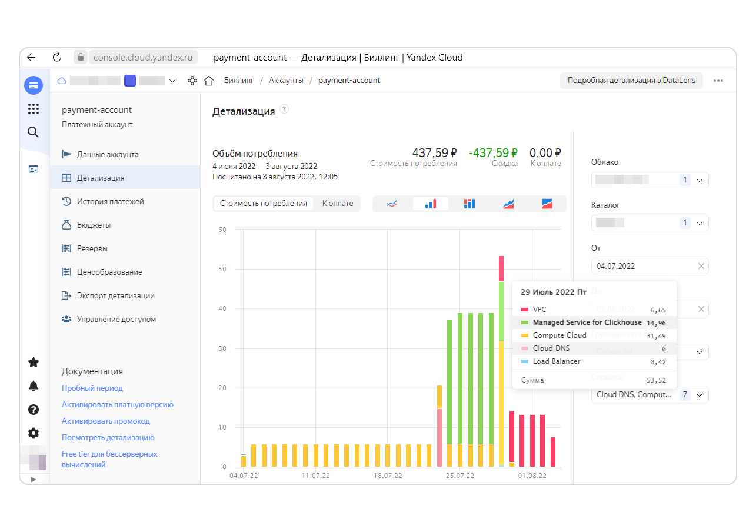Select the stacked percentage bar chart icon
The image size is (756, 532).
[x=469, y=204]
